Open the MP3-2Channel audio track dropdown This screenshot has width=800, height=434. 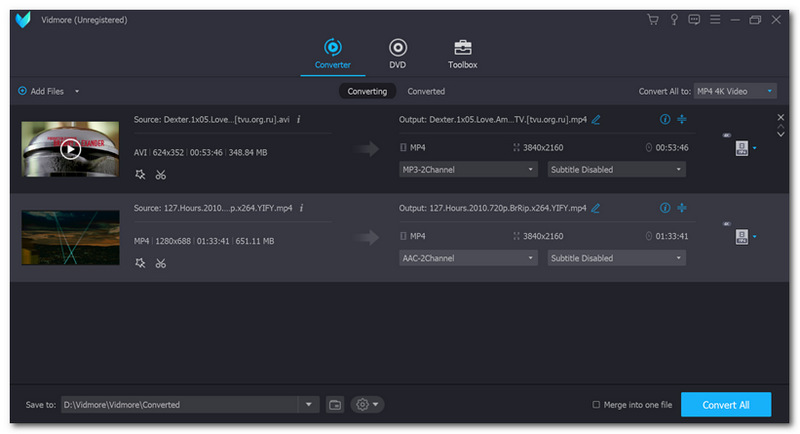coord(468,169)
